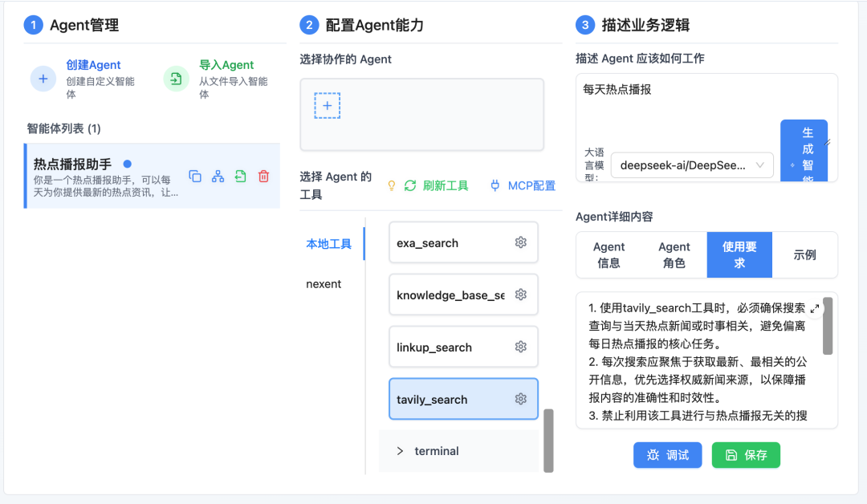
Task: Open the Agent信息 tab
Action: 609,254
